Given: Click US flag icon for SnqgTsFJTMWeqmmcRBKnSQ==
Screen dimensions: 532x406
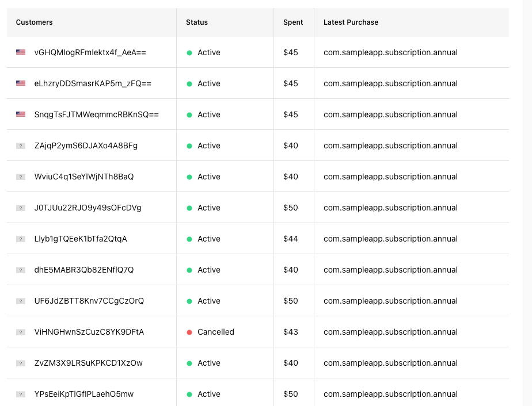Looking at the screenshot, I should point(21,114).
